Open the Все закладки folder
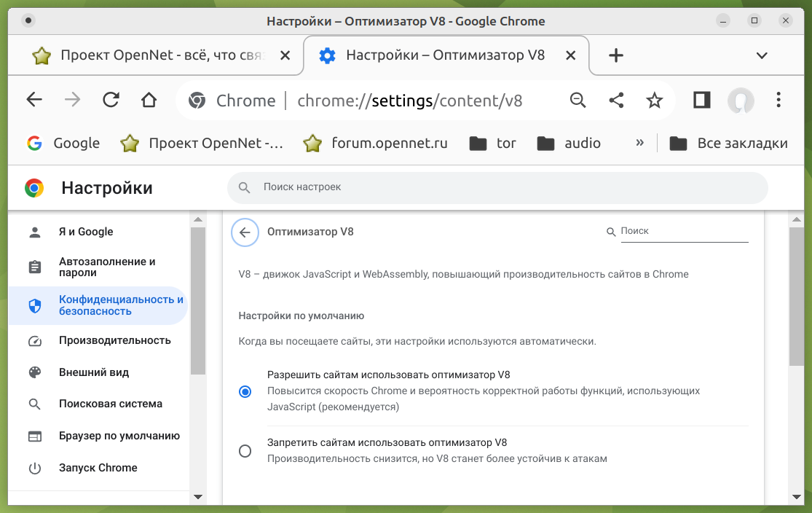The height and width of the screenshot is (513, 812). pos(729,144)
